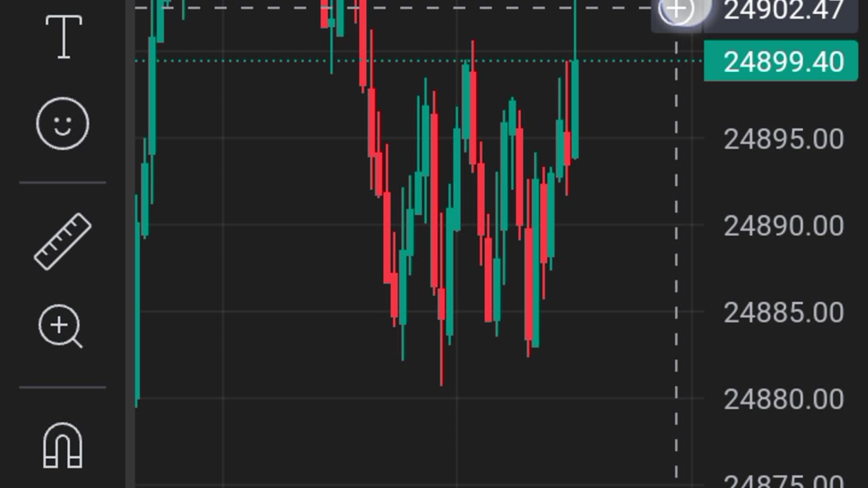Toggle the magnet snap mode

(62, 445)
